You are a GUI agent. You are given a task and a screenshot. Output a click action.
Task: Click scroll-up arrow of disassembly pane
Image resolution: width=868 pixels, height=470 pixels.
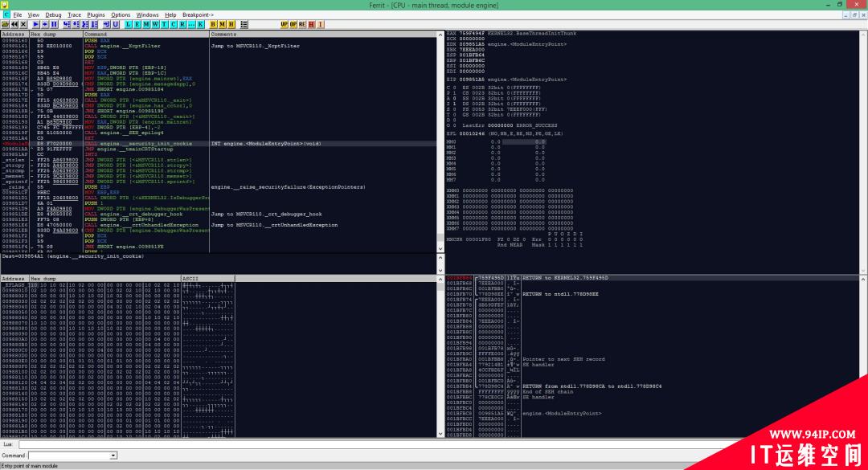point(440,35)
